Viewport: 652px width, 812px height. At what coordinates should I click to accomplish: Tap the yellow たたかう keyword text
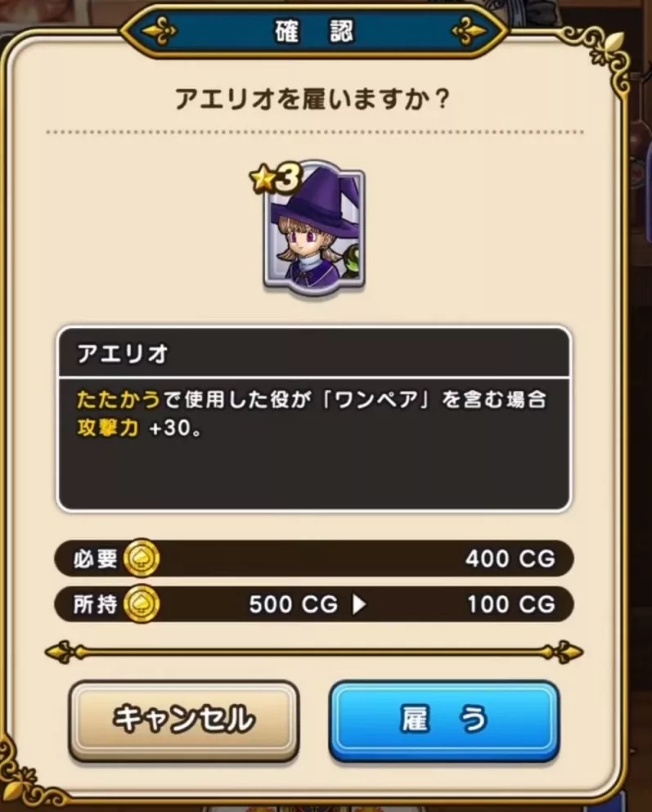click(119, 399)
